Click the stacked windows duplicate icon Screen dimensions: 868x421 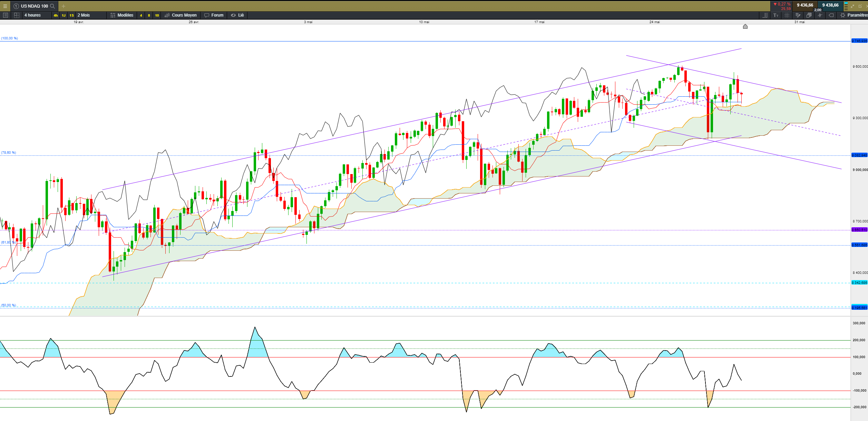click(x=809, y=15)
